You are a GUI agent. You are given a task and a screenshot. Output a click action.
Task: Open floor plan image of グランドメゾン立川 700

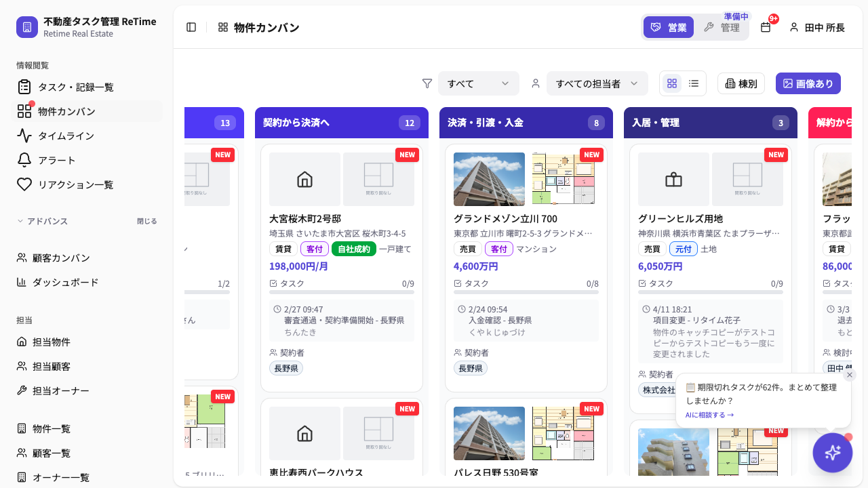pos(563,179)
